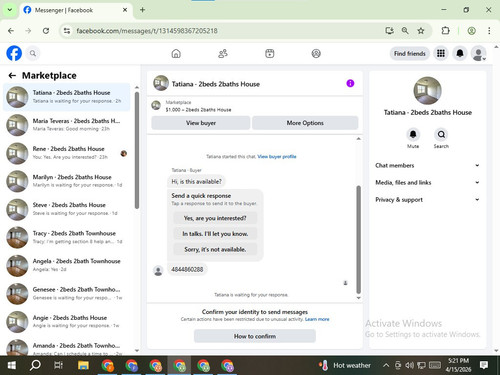Open the notifications bell in header
500x375 pixels.
460,53
